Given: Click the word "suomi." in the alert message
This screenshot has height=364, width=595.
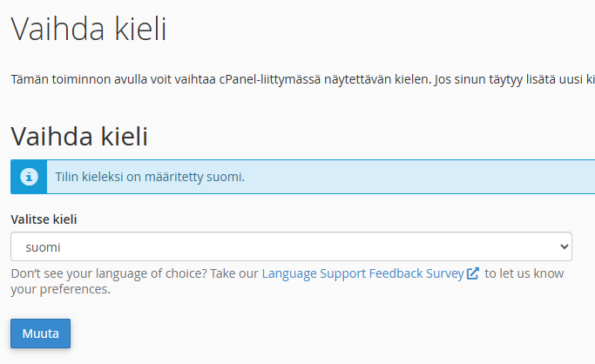Looking at the screenshot, I should pyautogui.click(x=226, y=177).
